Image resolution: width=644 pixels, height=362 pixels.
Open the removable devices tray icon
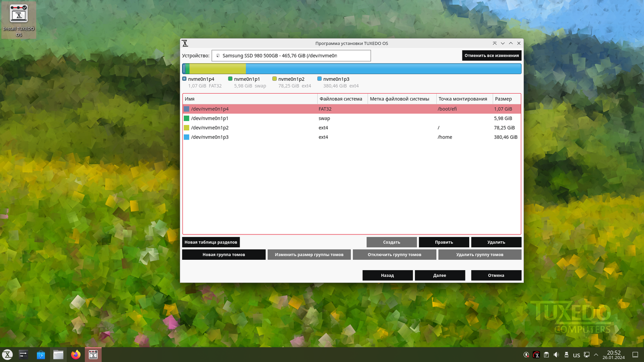[566, 355]
